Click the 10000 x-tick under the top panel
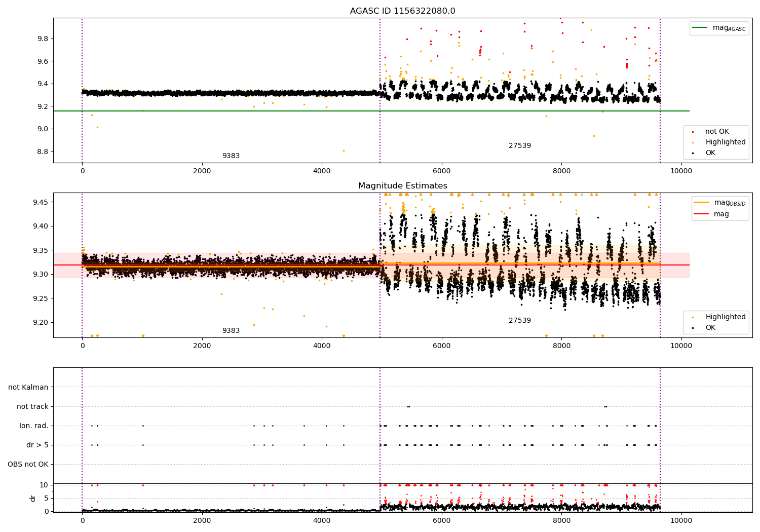The image size is (760, 532). coord(681,171)
